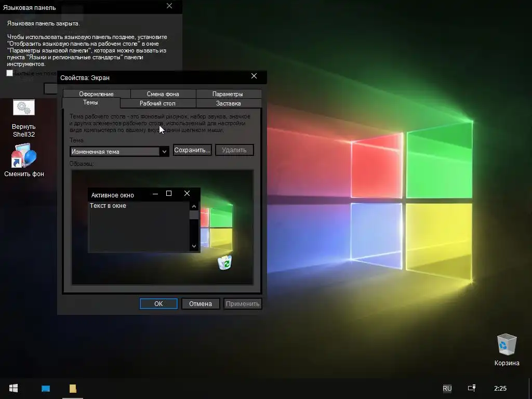This screenshot has height=399, width=532.
Task: Switch to the Рабочий стол tab
Action: pos(157,103)
